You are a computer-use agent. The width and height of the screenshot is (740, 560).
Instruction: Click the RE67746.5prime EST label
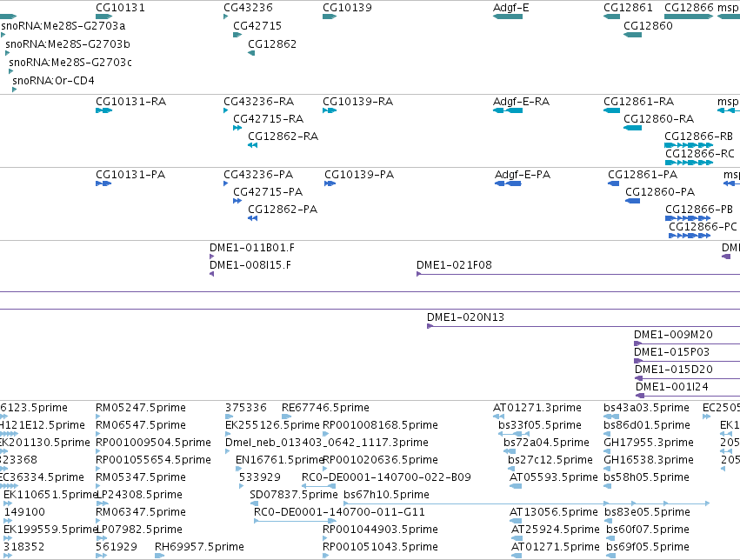coord(325,408)
